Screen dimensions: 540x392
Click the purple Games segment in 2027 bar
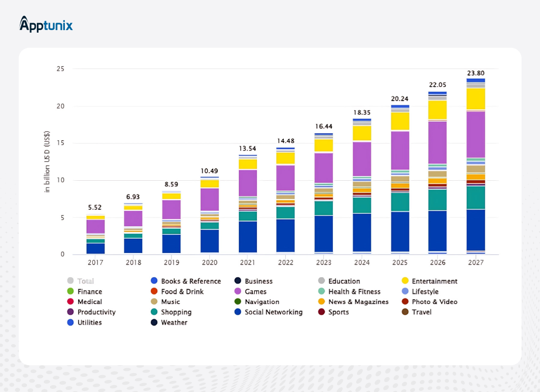tap(475, 134)
